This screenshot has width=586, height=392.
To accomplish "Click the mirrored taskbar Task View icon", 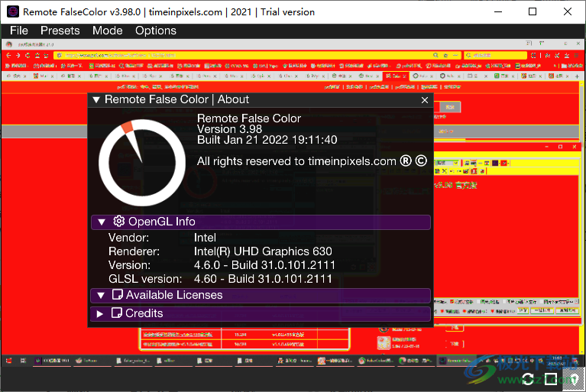I will coord(23,361).
